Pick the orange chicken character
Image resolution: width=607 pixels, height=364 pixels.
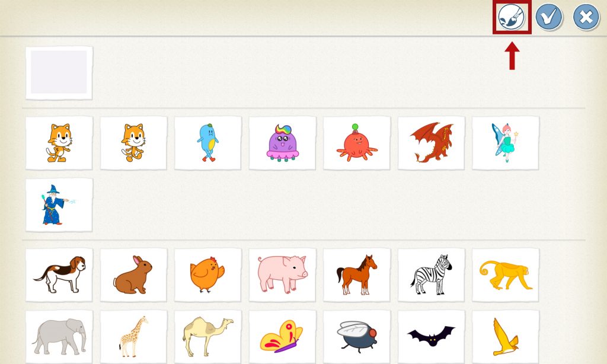pos(208,275)
